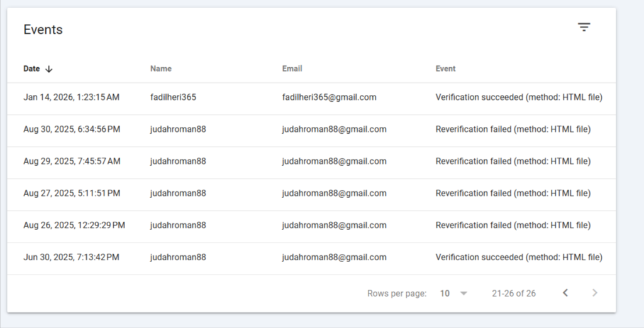Viewport: 644px width, 328px height.
Task: Select date Aug 26, 2025, 12:29:29 PM
Action: coord(74,226)
